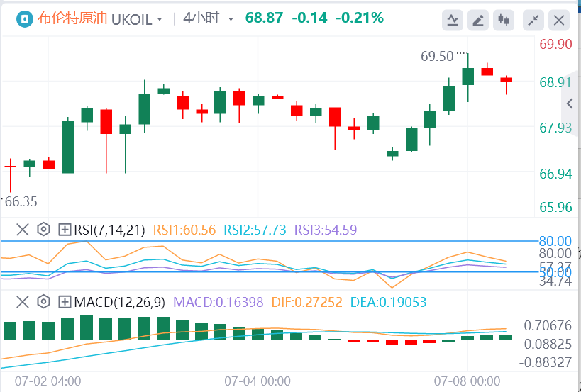Click the 布伦特原油 symbol name

pyautogui.click(x=72, y=18)
